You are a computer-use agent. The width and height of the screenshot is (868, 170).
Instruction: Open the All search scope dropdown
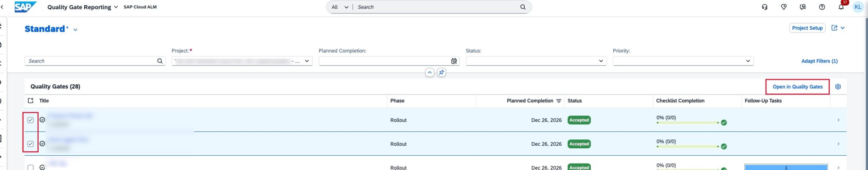pyautogui.click(x=340, y=7)
